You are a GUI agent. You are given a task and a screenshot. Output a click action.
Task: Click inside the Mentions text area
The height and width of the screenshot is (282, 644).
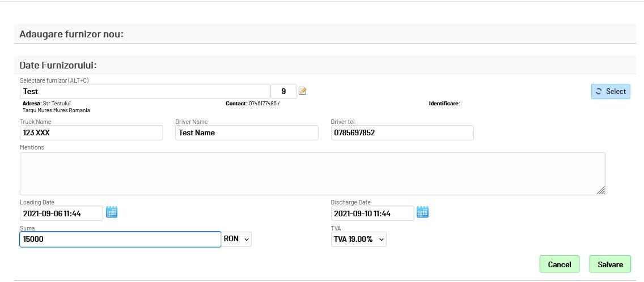[x=312, y=173]
